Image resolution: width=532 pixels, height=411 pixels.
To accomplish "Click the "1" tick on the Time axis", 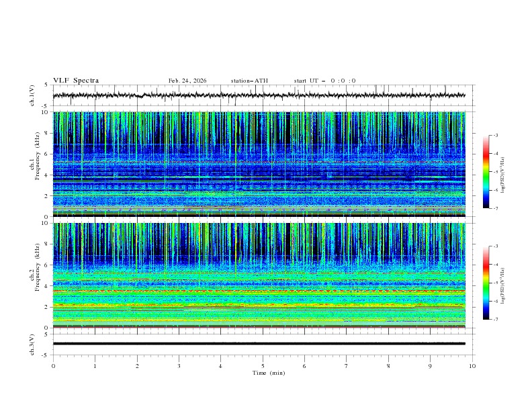I will tap(95, 366).
